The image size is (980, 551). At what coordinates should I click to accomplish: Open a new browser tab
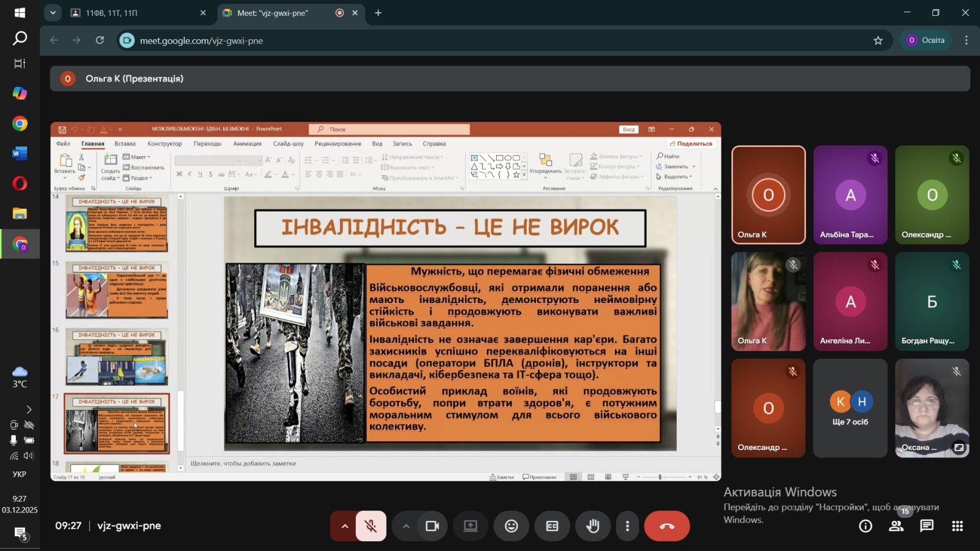[378, 13]
